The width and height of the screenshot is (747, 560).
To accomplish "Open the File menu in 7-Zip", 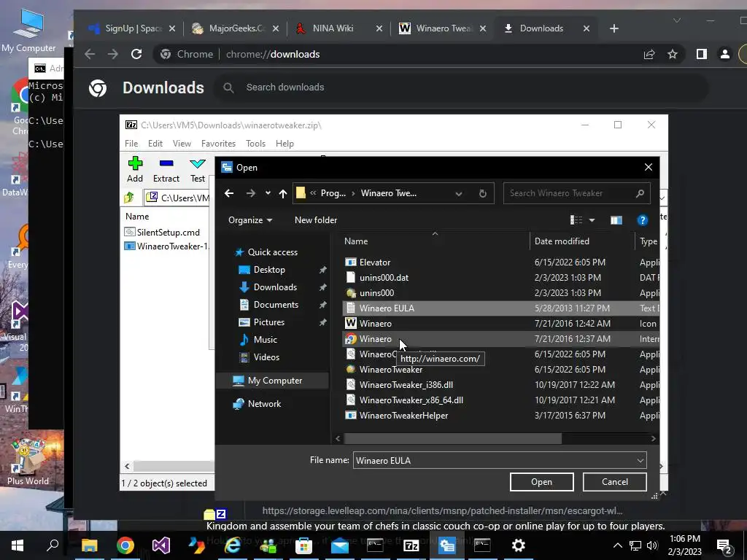I will [x=131, y=144].
